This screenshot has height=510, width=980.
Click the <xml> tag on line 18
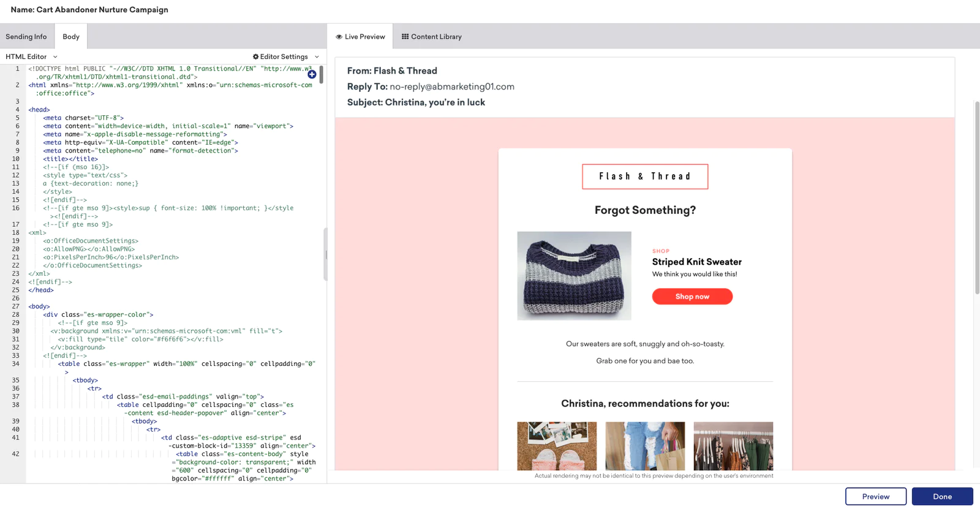(37, 232)
